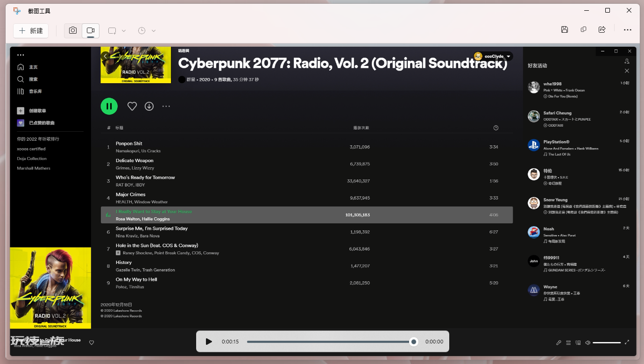Open the play queue icon
The height and width of the screenshot is (364, 644).
[568, 343]
